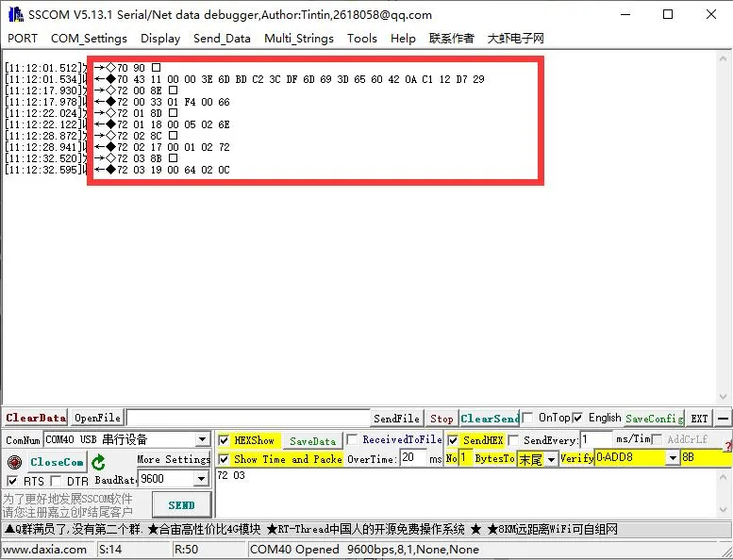This screenshot has width=733, height=560.
Task: Open the Display menu
Action: (160, 39)
